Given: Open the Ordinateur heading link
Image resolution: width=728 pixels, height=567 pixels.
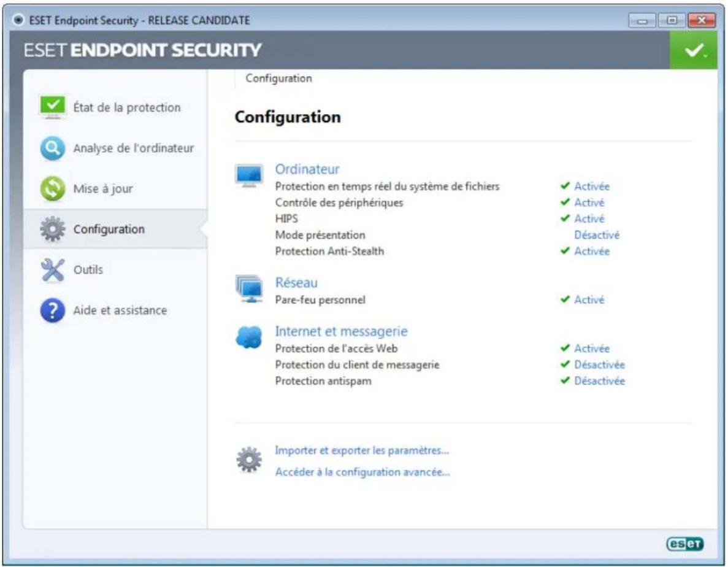Looking at the screenshot, I should pos(307,169).
